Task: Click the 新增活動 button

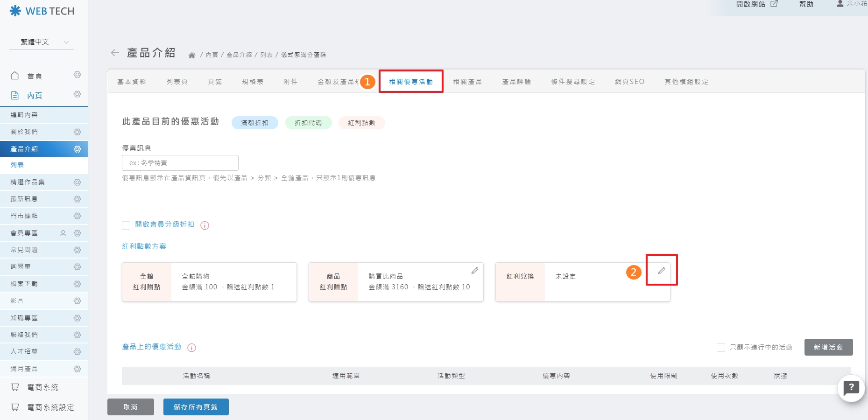Action: pos(828,347)
